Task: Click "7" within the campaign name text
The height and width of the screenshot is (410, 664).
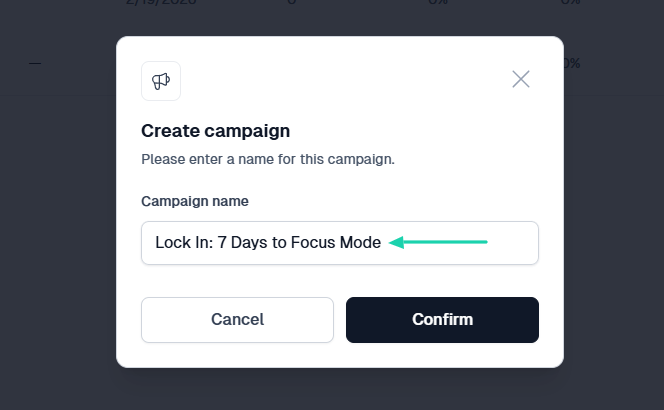Action: (x=222, y=242)
